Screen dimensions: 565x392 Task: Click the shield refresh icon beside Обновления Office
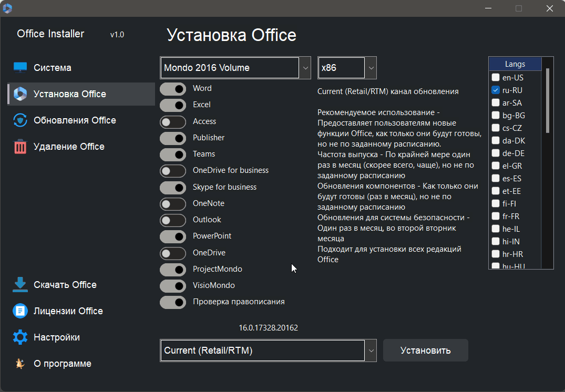20,120
